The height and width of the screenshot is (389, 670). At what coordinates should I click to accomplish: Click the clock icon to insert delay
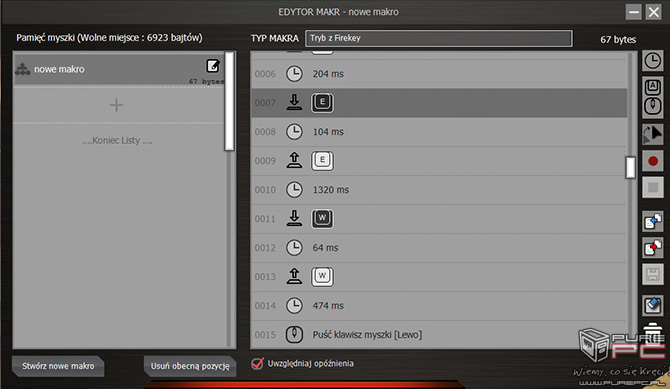point(652,61)
